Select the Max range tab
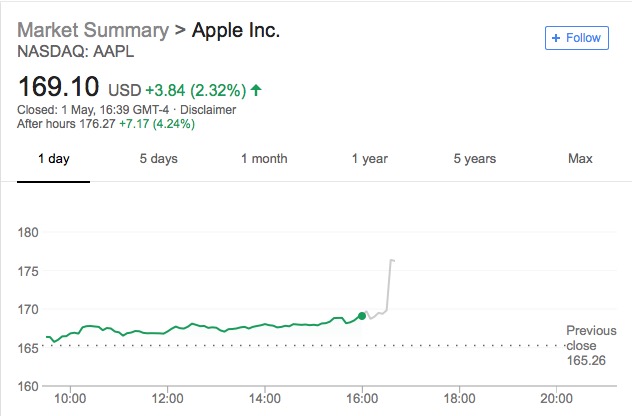Screen dimensions: 632x416 [580, 159]
